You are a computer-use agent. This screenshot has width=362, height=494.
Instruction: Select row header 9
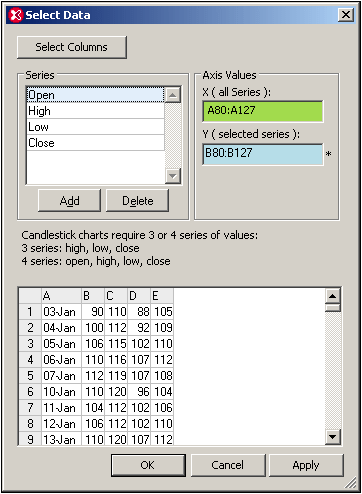click(30, 439)
